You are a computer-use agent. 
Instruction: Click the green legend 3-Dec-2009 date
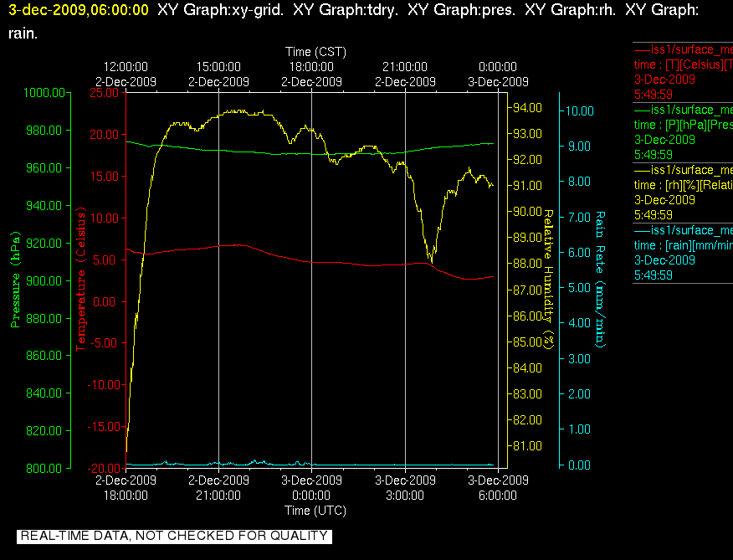click(664, 140)
